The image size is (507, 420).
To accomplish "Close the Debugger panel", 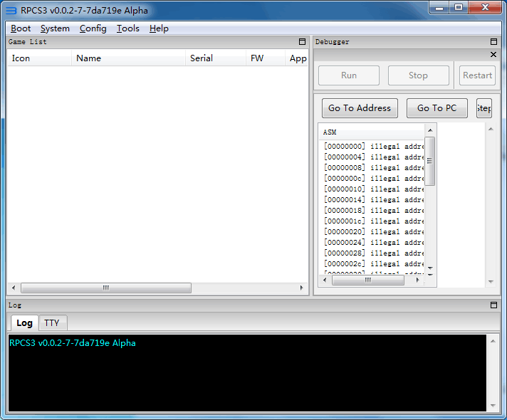I will (x=493, y=55).
